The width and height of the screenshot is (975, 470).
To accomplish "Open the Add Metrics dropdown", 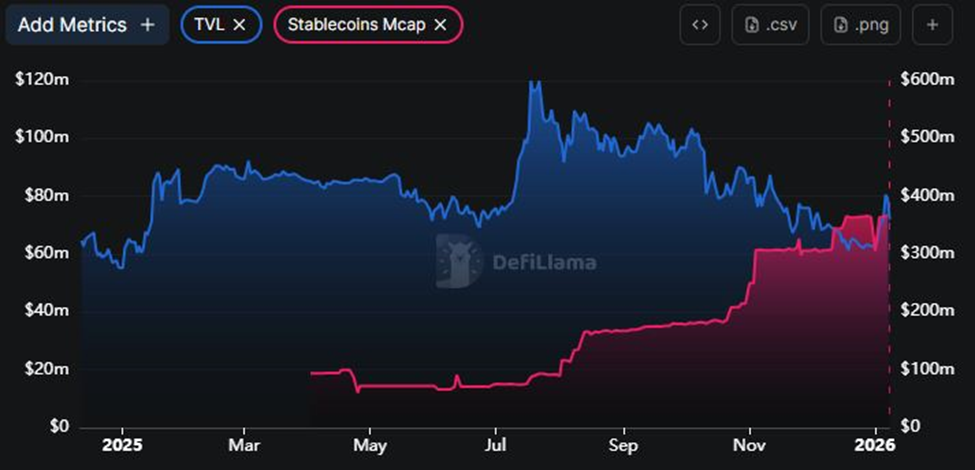I will pyautogui.click(x=86, y=25).
